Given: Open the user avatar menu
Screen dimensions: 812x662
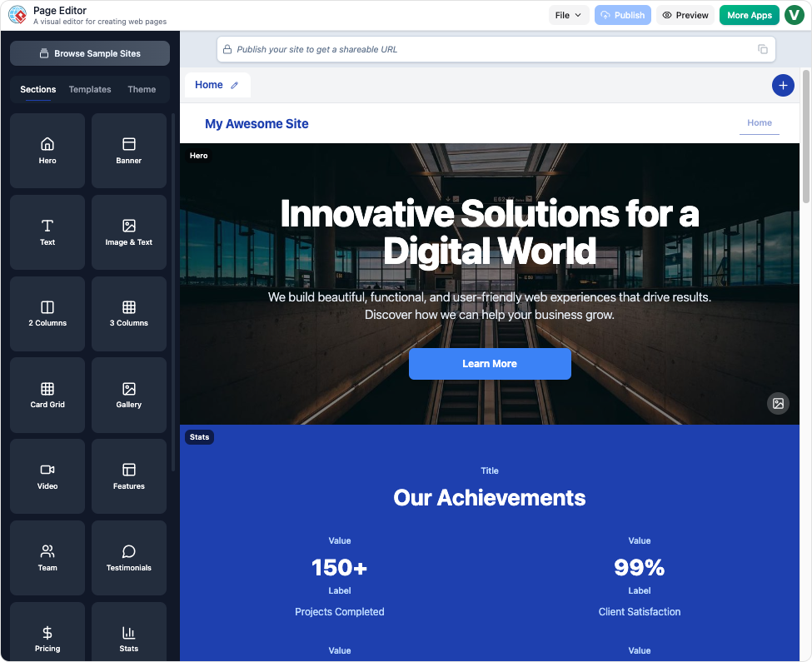Looking at the screenshot, I should coord(795,15).
